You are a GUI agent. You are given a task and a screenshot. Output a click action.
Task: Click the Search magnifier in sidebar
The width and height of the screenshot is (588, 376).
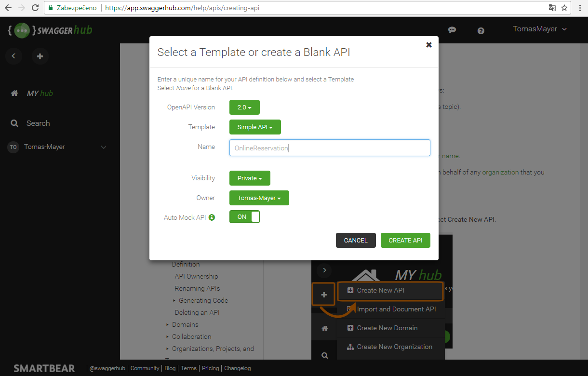(x=14, y=123)
